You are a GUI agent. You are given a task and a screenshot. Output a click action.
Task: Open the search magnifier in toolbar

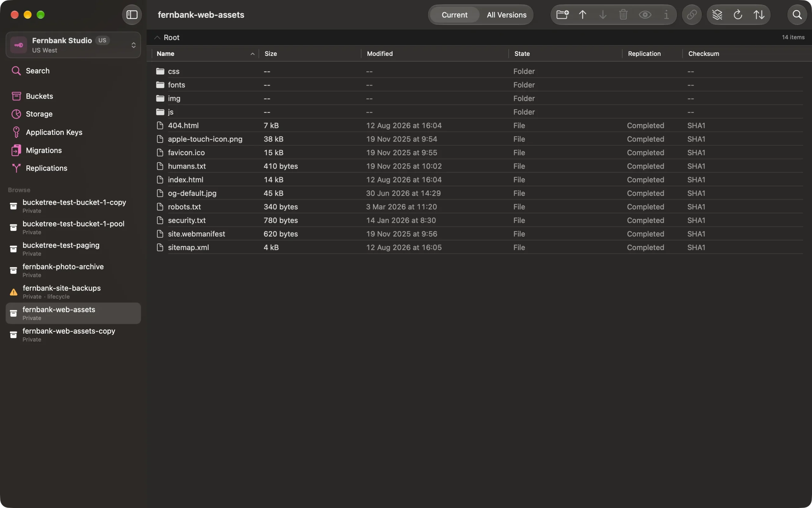tap(797, 15)
